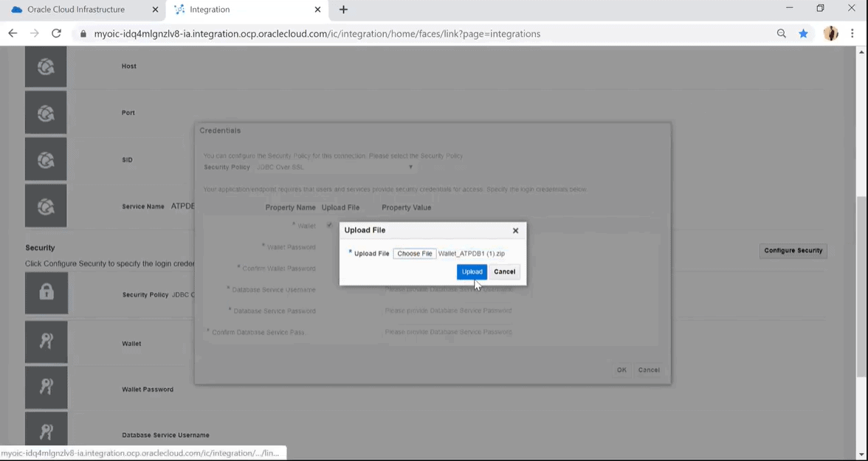Cancel the Upload File dialog
This screenshot has width=868, height=461.
click(504, 271)
